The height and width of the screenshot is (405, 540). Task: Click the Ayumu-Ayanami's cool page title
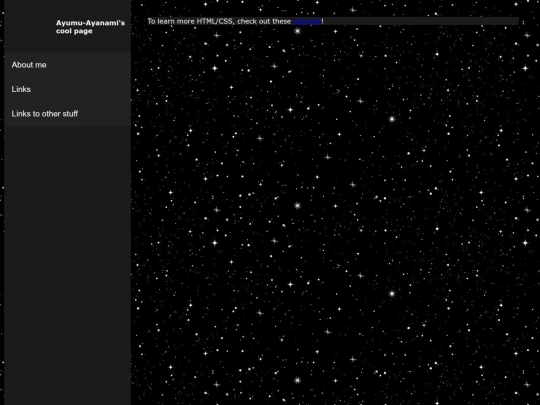90,27
